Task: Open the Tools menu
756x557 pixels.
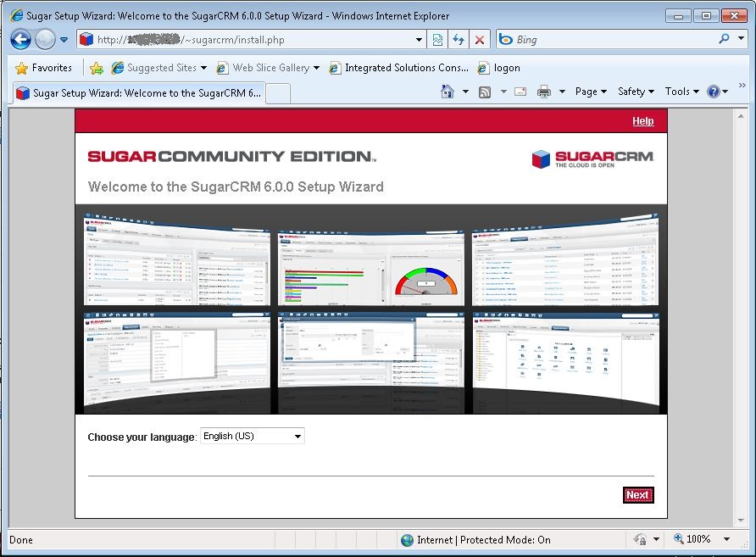Action: click(x=681, y=92)
